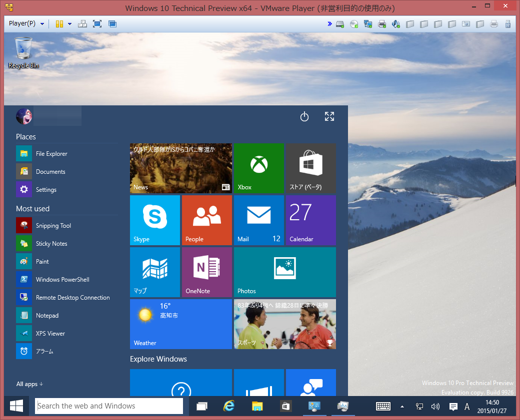Screen dimensions: 520x420
Task: Open the network status tray icon
Action: point(419,407)
